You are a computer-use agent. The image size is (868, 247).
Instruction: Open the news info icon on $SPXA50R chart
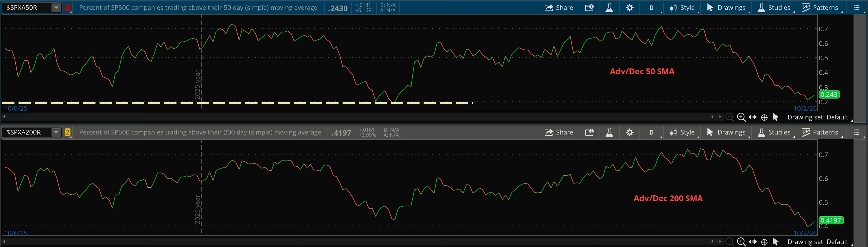click(589, 8)
